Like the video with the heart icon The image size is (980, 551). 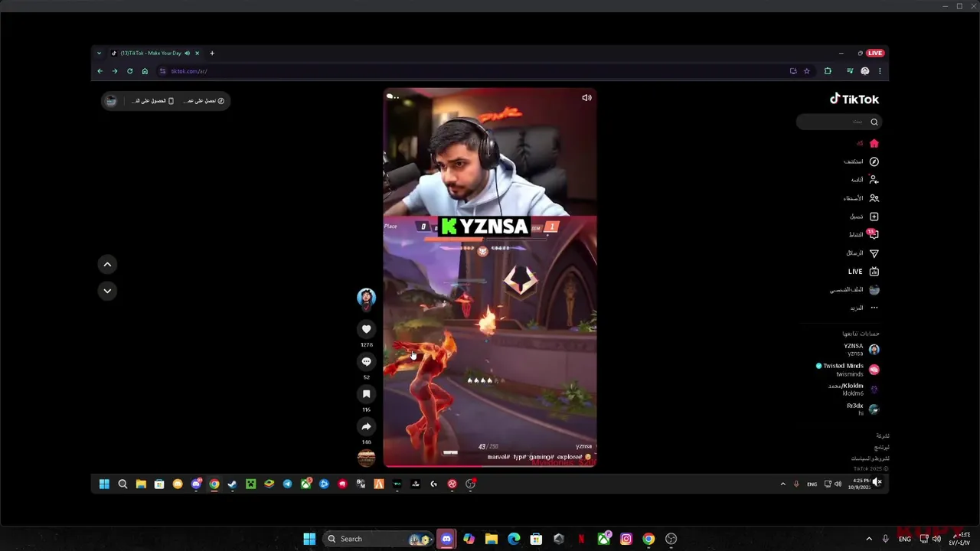click(x=366, y=329)
